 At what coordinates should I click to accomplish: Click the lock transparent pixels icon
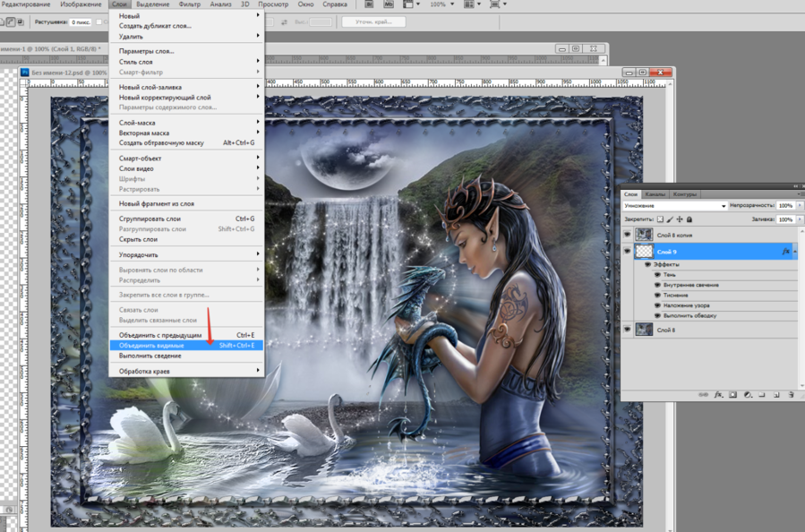pyautogui.click(x=660, y=219)
